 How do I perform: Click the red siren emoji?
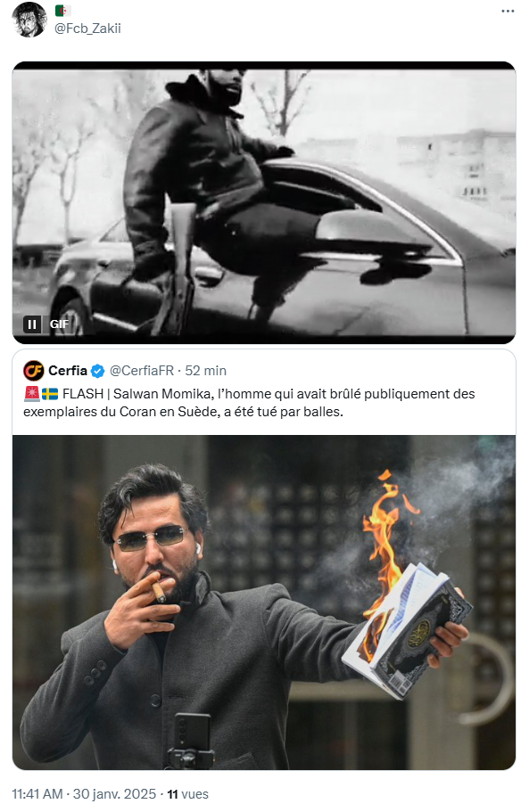tap(31, 394)
